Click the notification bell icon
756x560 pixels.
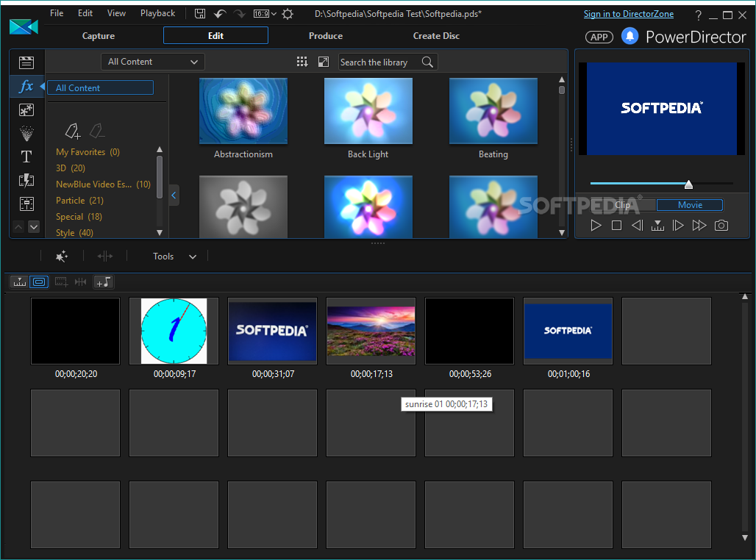(x=630, y=36)
